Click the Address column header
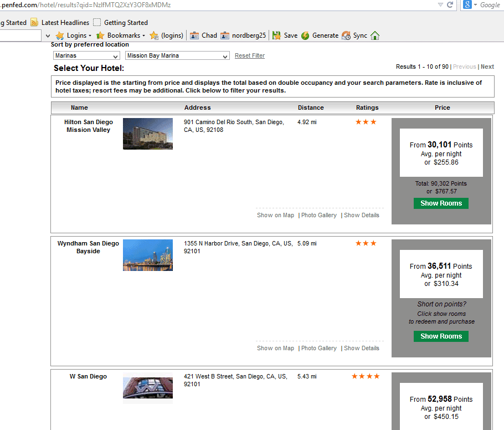Image resolution: width=504 pixels, height=430 pixels. 198,107
